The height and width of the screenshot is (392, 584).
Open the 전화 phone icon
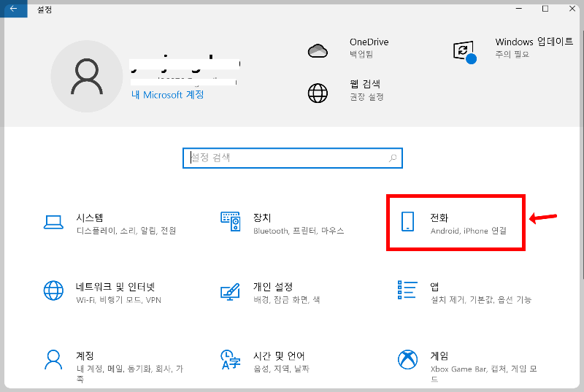click(408, 221)
